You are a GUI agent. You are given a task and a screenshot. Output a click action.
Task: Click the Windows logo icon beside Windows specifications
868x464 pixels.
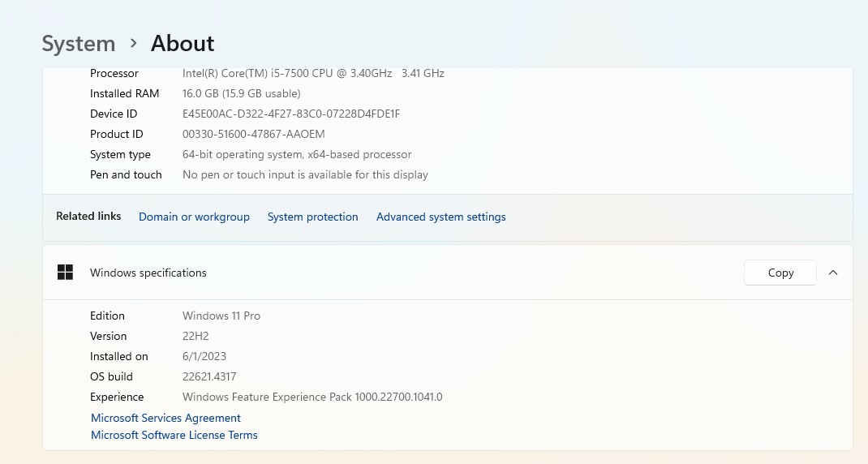tap(66, 273)
